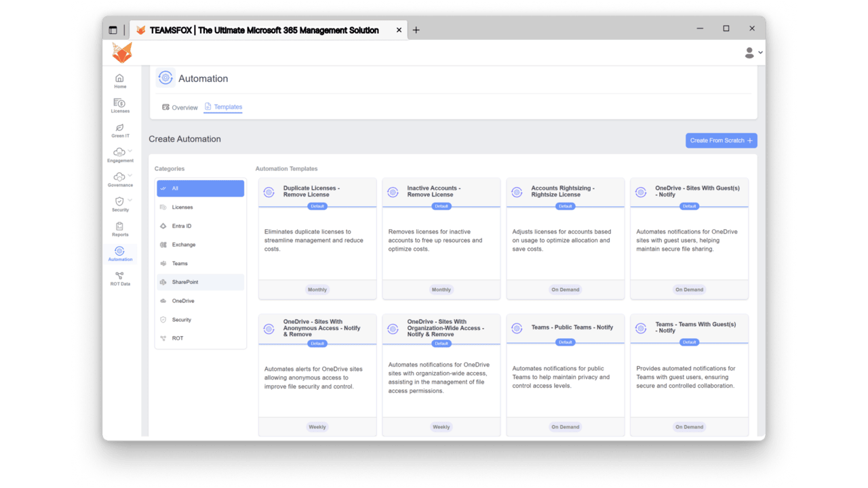Expand the Engagement sidebar chevron
The width and height of the screenshot is (868, 488).
click(x=130, y=151)
